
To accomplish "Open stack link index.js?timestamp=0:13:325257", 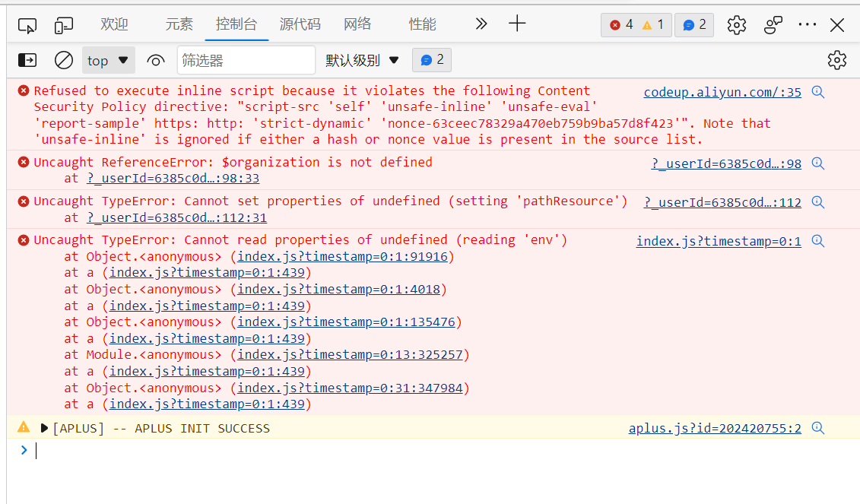I will 350,355.
